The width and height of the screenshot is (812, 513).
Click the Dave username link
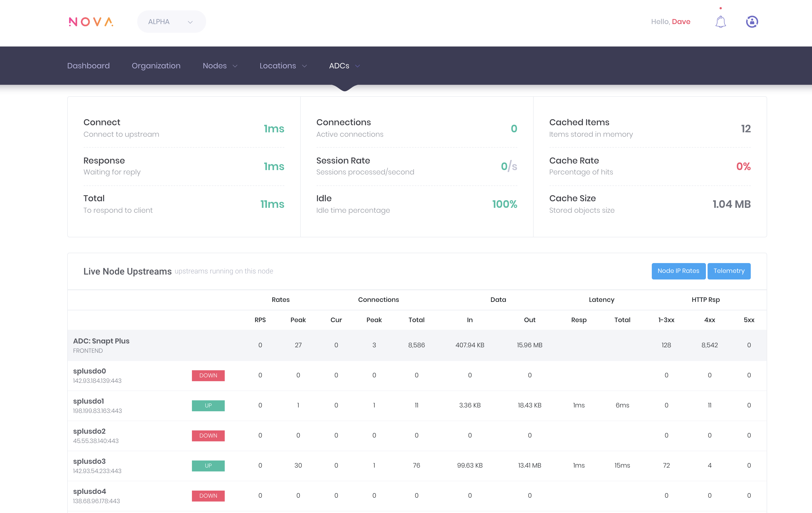681,22
